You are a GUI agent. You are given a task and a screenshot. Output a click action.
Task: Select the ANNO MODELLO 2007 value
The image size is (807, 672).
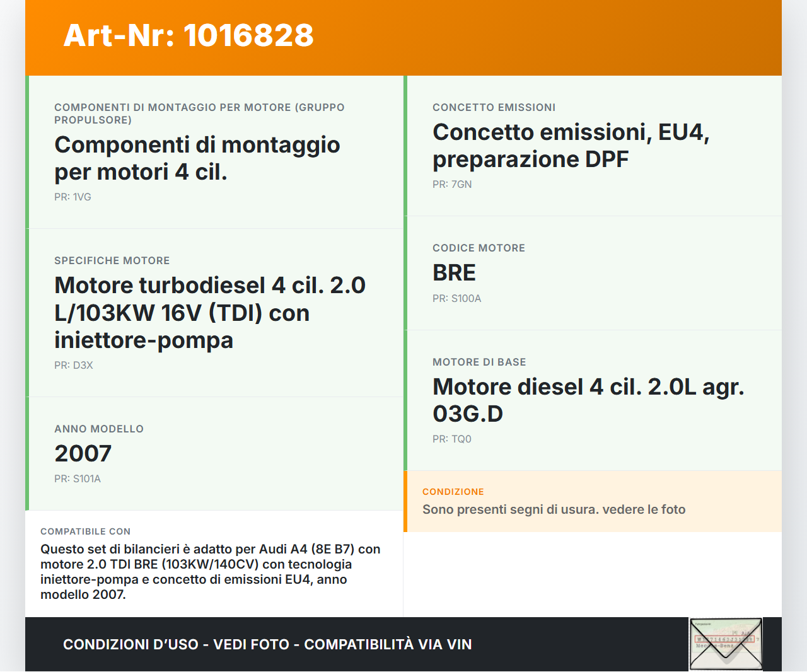(83, 453)
